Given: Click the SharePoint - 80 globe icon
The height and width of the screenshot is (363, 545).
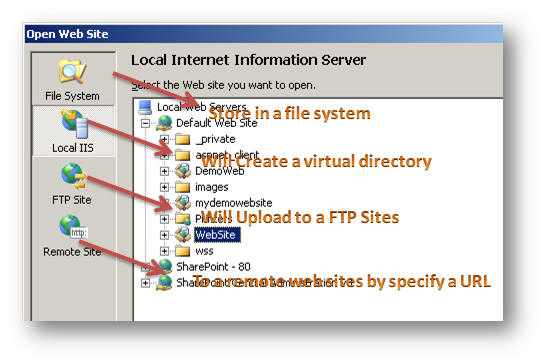Looking at the screenshot, I should coord(165,267).
